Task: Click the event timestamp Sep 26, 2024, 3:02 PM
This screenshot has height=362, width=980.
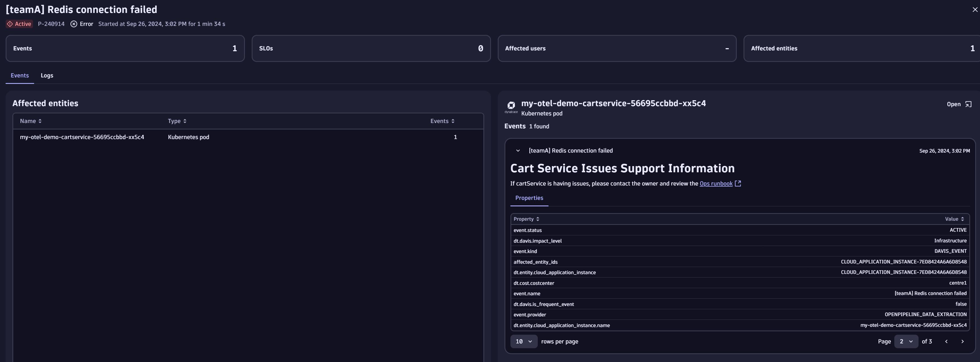Action: (944, 151)
